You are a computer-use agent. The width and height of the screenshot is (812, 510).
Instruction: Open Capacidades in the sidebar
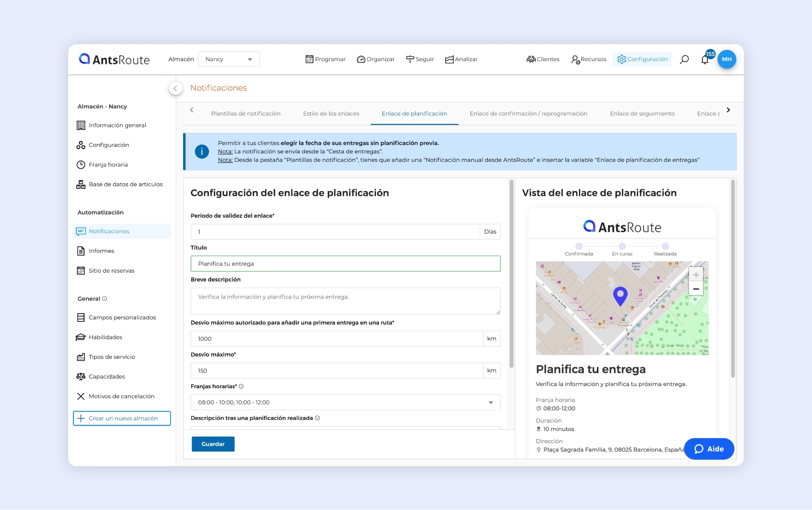click(107, 377)
